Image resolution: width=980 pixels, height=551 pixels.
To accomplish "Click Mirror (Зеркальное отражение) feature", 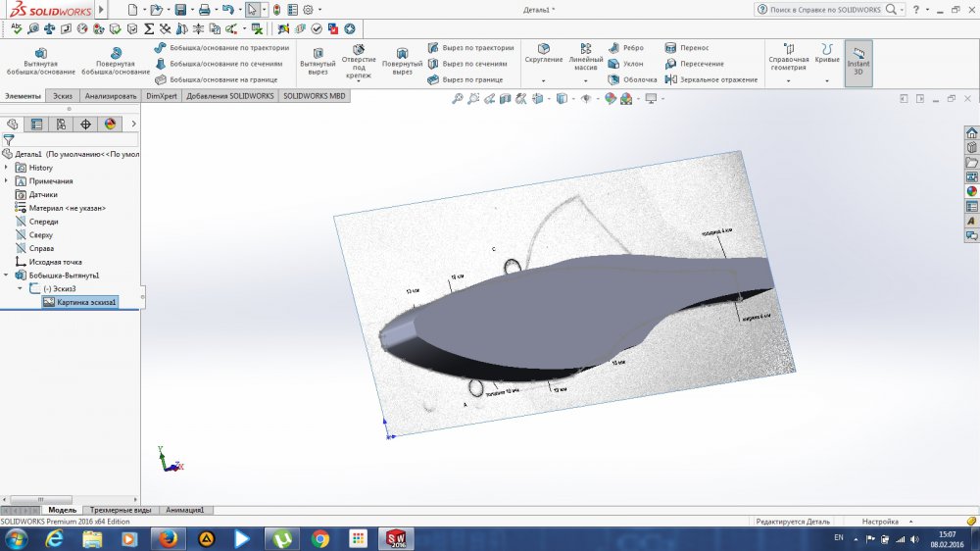I will [711, 79].
